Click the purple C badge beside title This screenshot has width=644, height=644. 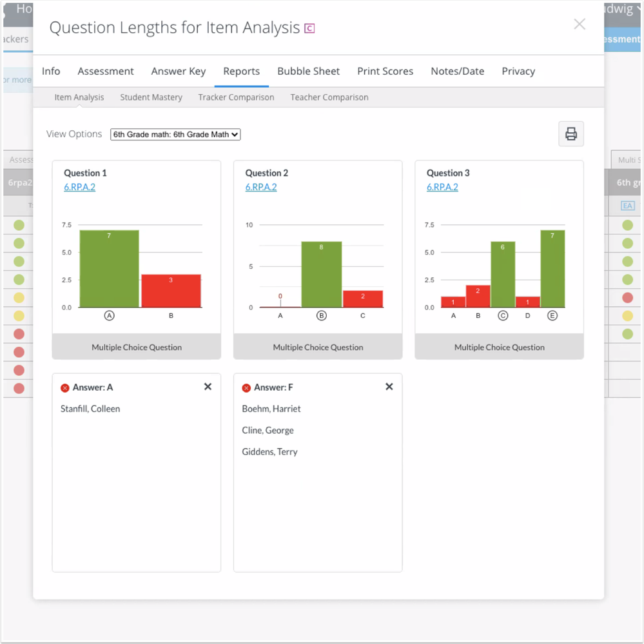click(x=309, y=28)
